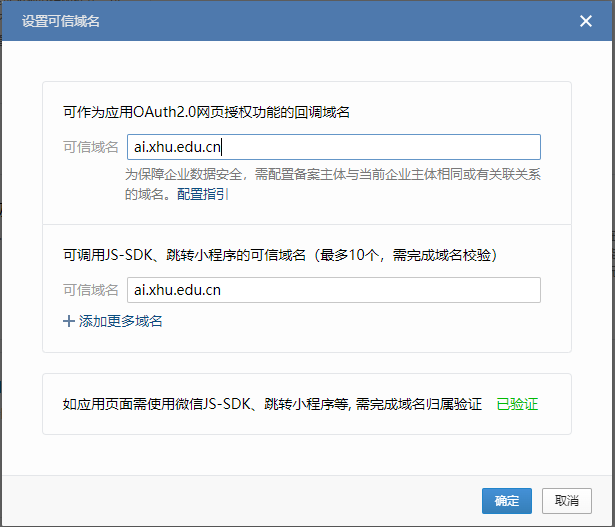Confirm with the 确定 button

click(506, 500)
